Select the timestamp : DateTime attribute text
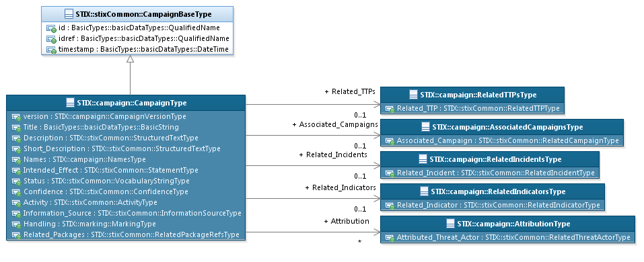Screen dimensions: 644x262 point(143,50)
